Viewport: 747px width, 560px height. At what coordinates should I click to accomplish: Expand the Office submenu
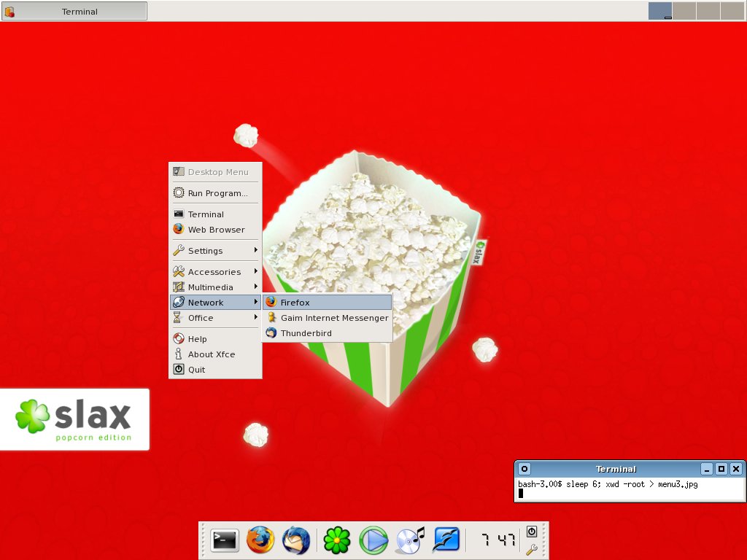click(x=215, y=318)
